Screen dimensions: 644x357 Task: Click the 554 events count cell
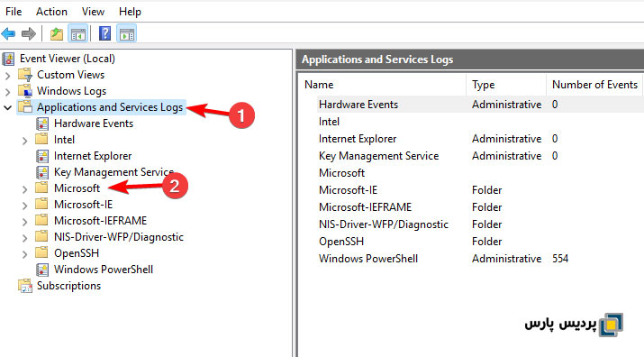point(560,259)
